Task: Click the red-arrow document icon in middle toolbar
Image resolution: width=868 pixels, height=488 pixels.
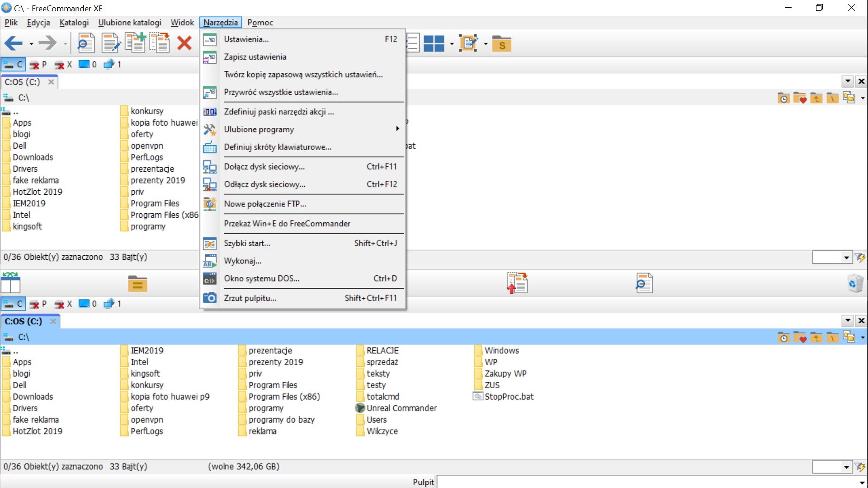Action: click(518, 283)
